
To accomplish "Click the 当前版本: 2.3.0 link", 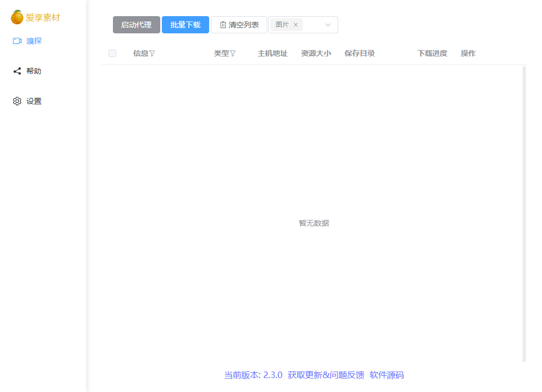I will [253, 375].
